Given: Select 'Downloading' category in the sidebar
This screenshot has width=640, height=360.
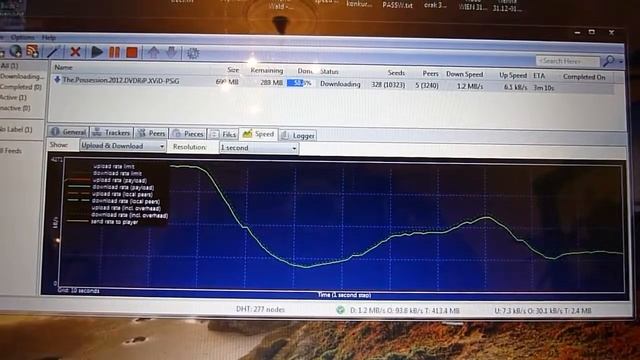Looking at the screenshot, I should point(22,76).
